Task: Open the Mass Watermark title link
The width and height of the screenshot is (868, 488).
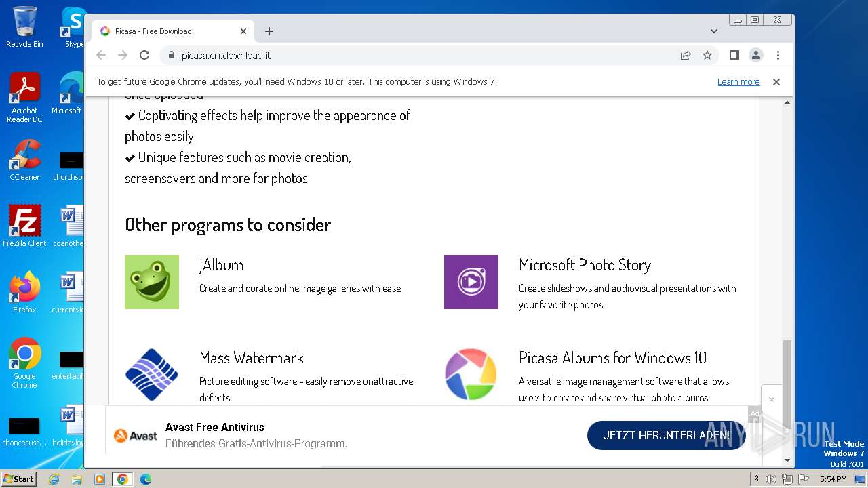Action: click(x=252, y=358)
